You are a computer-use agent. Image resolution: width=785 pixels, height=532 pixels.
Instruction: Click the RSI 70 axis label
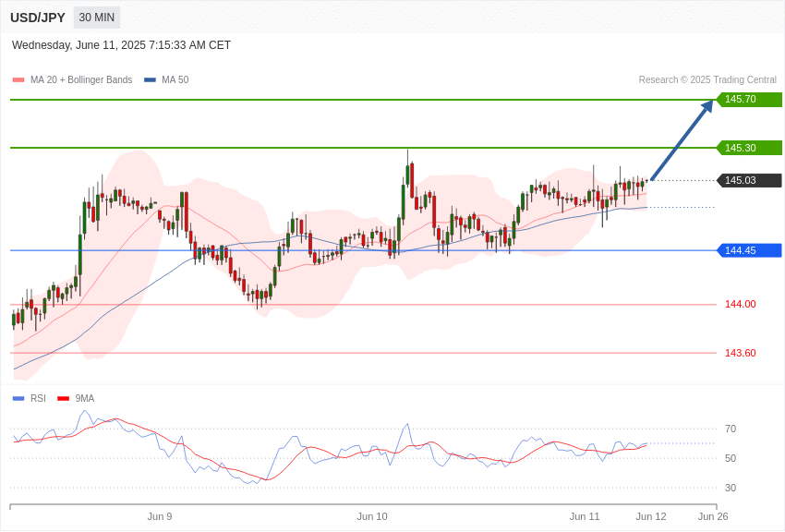tap(731, 429)
